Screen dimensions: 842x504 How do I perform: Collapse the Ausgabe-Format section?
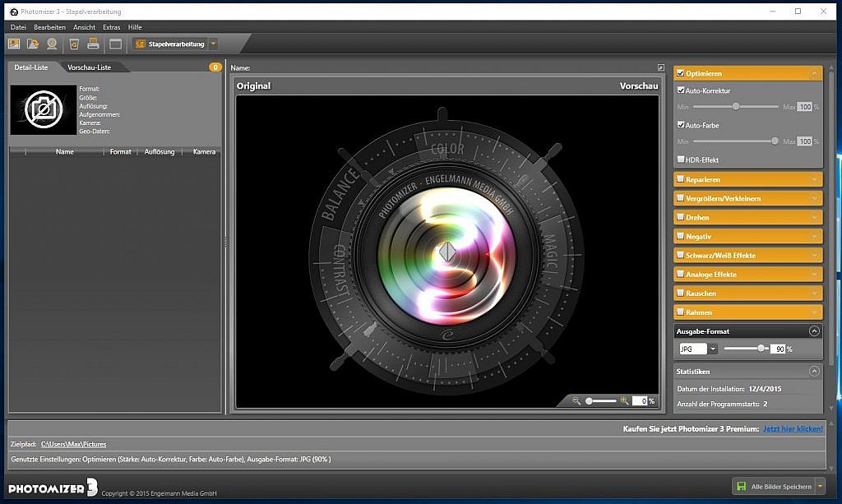click(x=814, y=331)
